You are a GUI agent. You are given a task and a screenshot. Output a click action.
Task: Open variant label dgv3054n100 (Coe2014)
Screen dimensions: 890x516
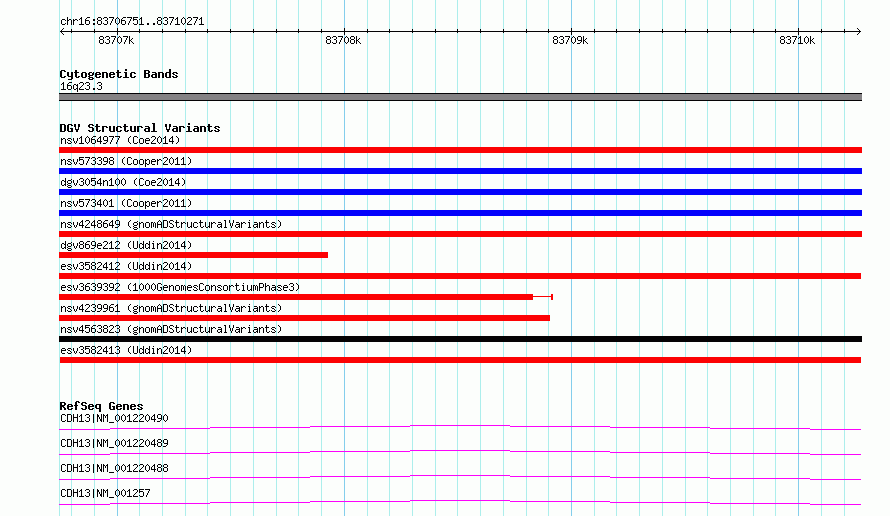pos(123,182)
